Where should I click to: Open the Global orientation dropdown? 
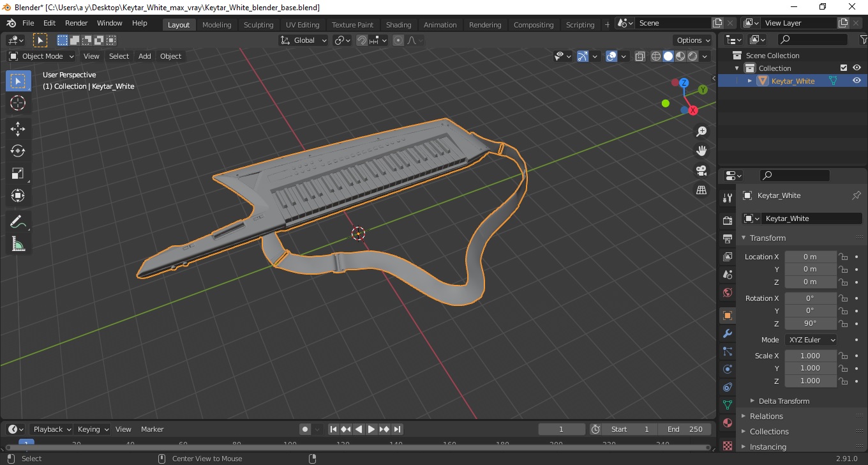click(304, 40)
